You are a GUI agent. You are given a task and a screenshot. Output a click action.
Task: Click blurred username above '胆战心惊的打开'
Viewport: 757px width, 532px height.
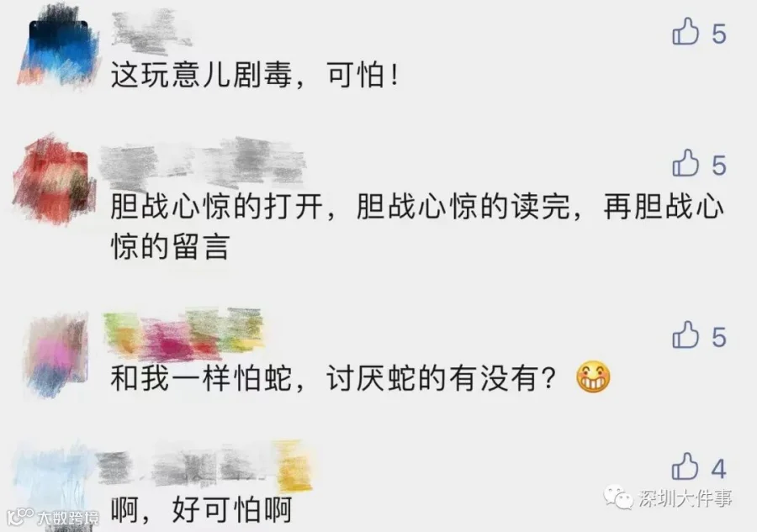point(203,163)
